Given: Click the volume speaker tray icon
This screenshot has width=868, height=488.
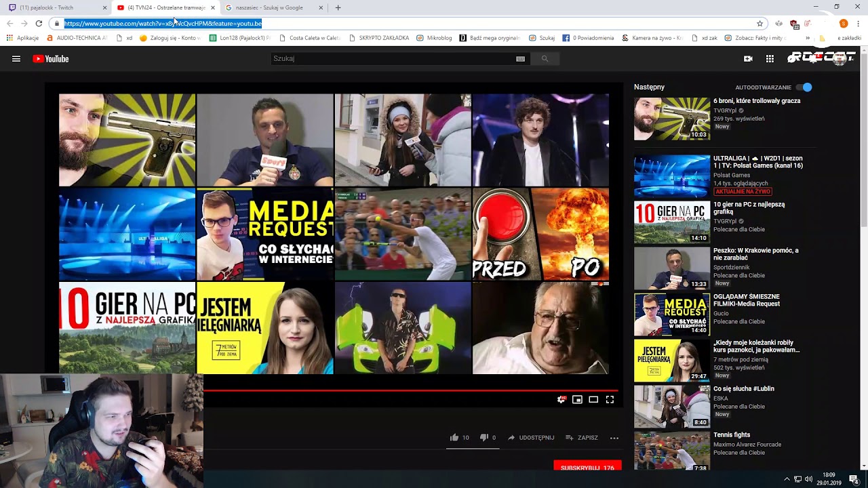Looking at the screenshot, I should click(808, 479).
